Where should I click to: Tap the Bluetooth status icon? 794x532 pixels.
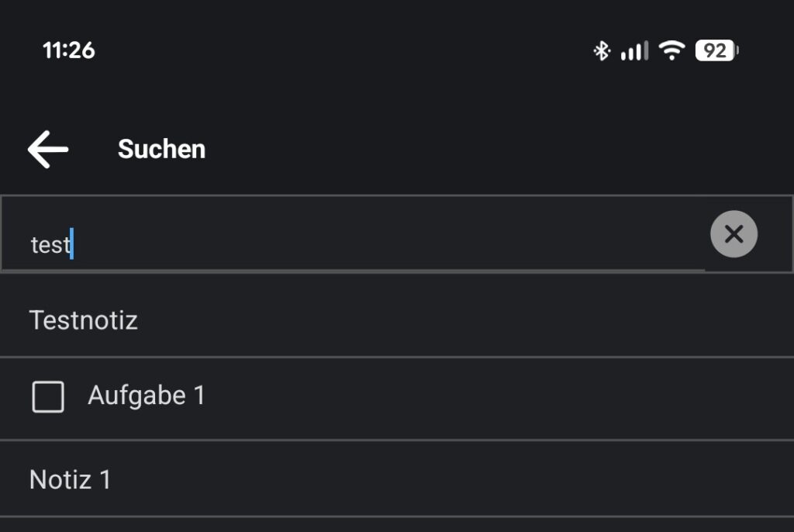[x=601, y=50]
